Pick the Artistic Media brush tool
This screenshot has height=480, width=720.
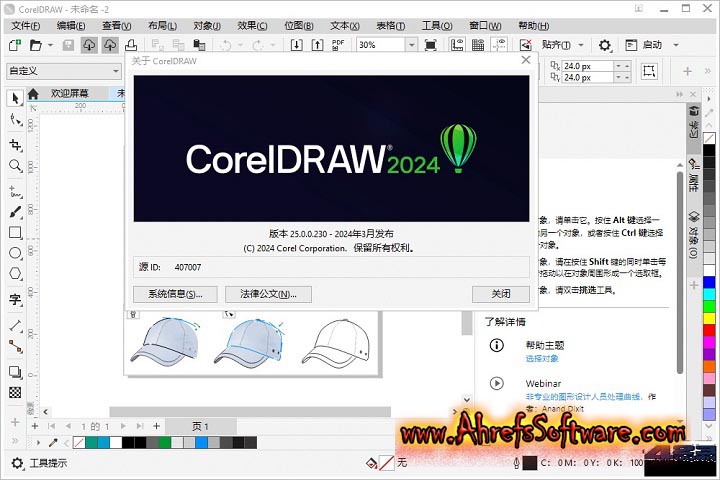pyautogui.click(x=15, y=212)
